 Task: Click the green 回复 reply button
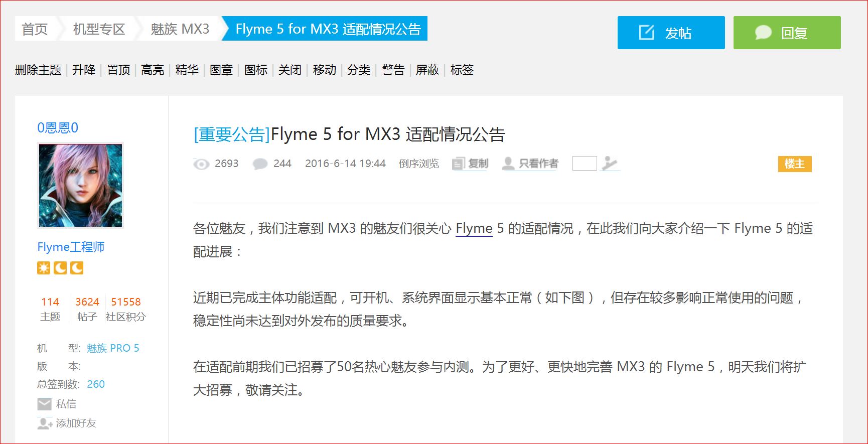[787, 33]
